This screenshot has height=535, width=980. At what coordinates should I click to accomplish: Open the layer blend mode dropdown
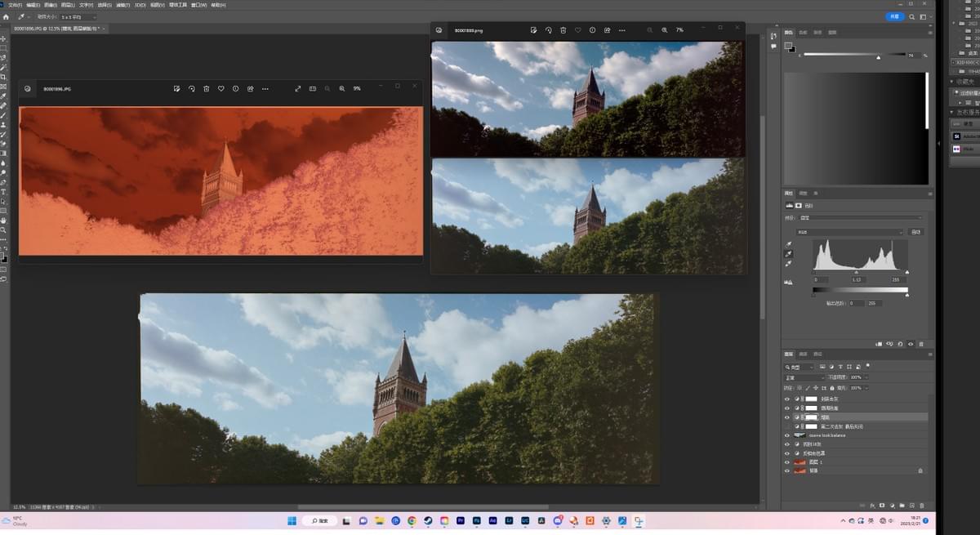click(803, 377)
